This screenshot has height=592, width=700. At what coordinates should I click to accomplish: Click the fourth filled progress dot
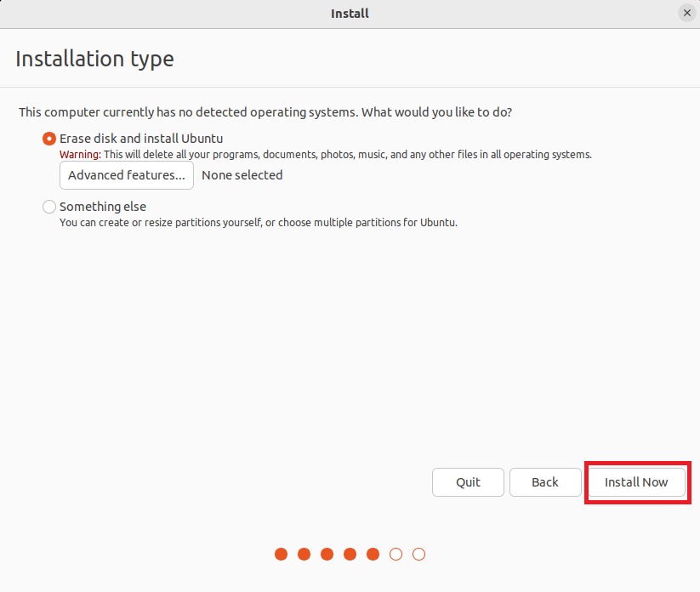[350, 555]
